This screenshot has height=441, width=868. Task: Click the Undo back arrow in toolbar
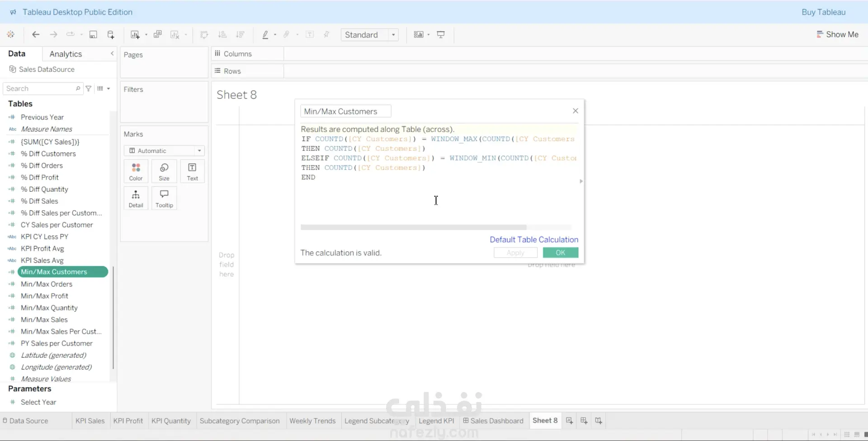(x=36, y=34)
